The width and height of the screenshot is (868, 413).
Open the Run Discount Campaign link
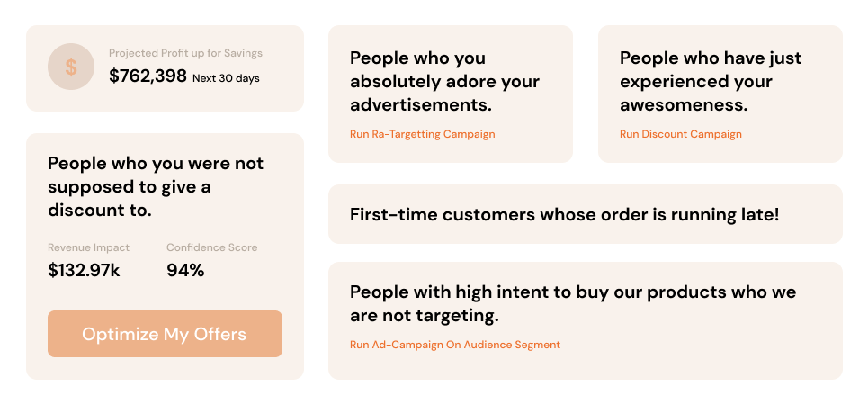pyautogui.click(x=680, y=134)
